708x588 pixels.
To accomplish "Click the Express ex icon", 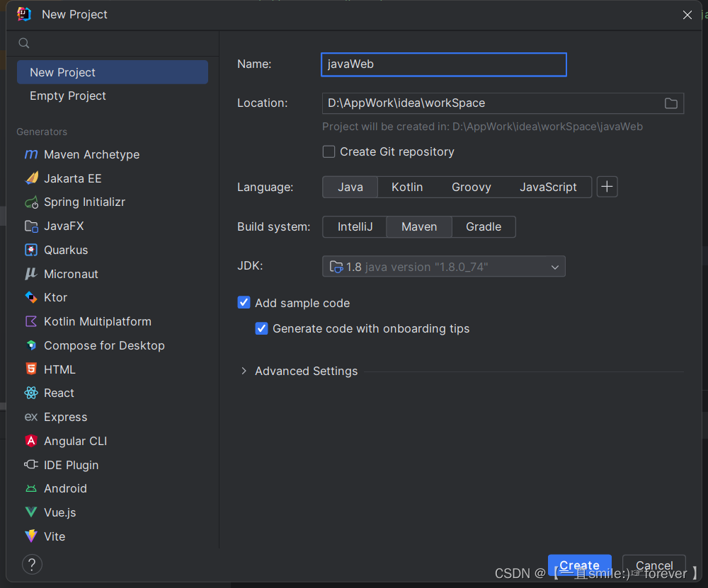I will [x=30, y=417].
